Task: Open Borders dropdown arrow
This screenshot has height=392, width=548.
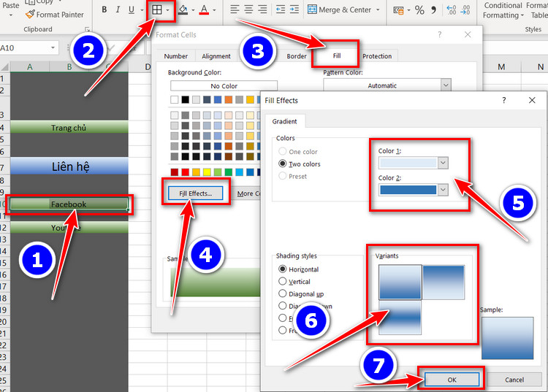Action: (168, 10)
